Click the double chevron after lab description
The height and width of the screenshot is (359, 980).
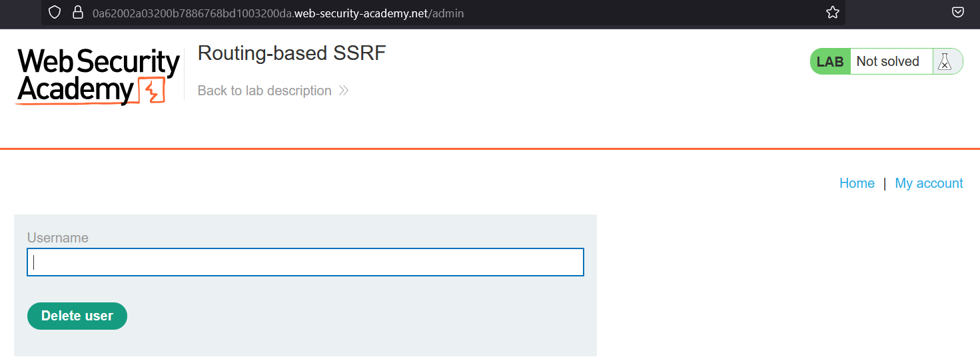[x=344, y=91]
